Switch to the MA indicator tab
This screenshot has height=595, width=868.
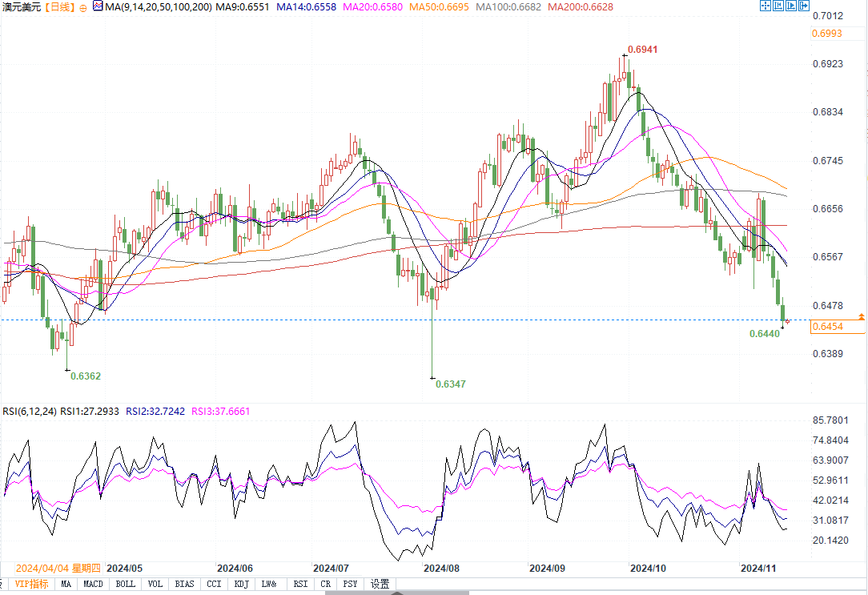pyautogui.click(x=66, y=584)
